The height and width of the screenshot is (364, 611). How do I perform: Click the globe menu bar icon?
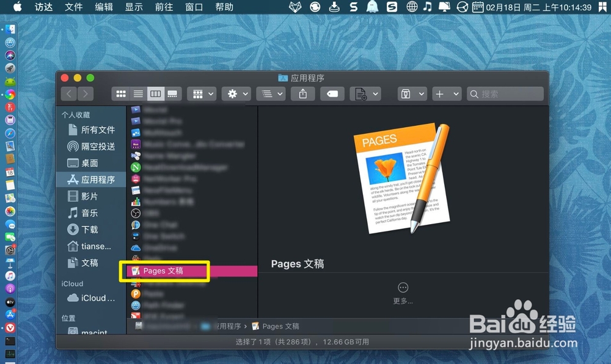coord(412,7)
